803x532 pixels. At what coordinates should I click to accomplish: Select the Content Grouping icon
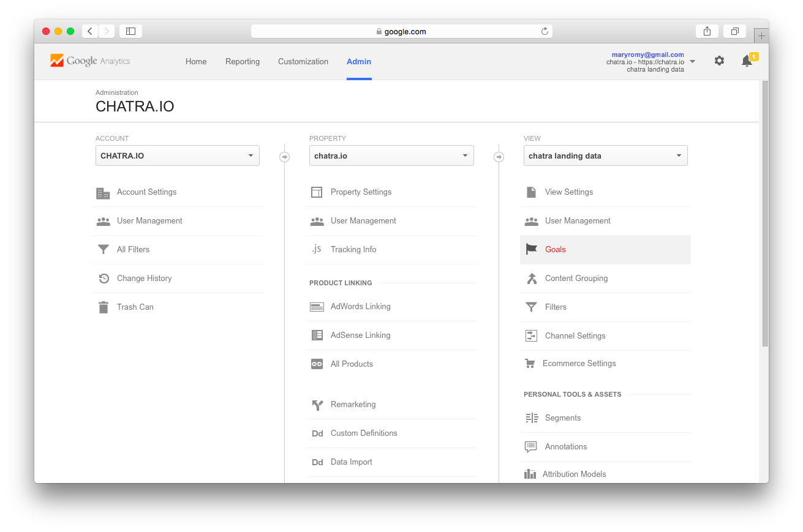tap(530, 278)
